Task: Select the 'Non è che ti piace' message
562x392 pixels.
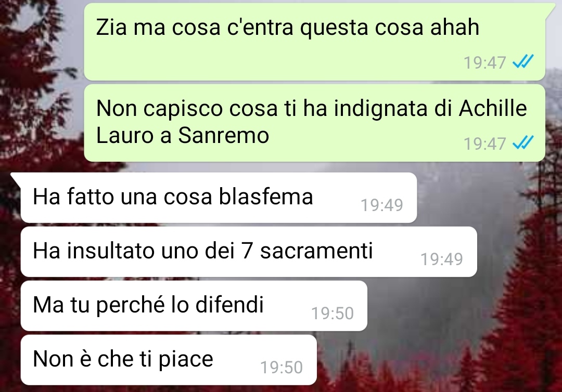Action: [169, 360]
